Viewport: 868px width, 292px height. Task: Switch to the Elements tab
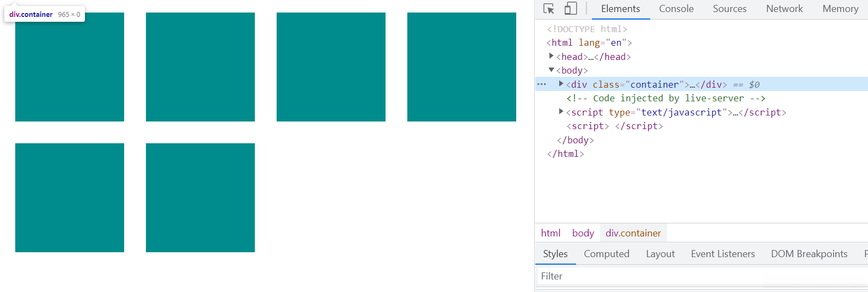pos(620,9)
